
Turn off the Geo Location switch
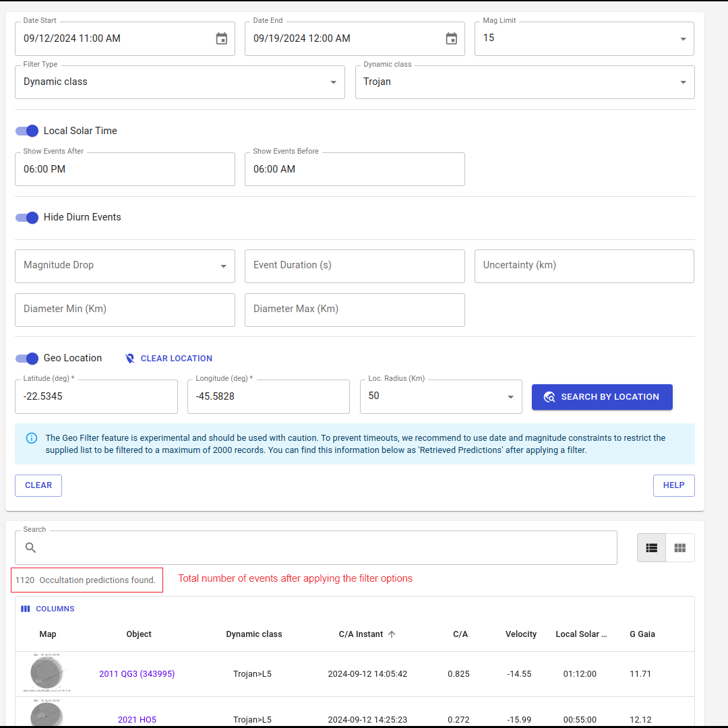pos(28,358)
